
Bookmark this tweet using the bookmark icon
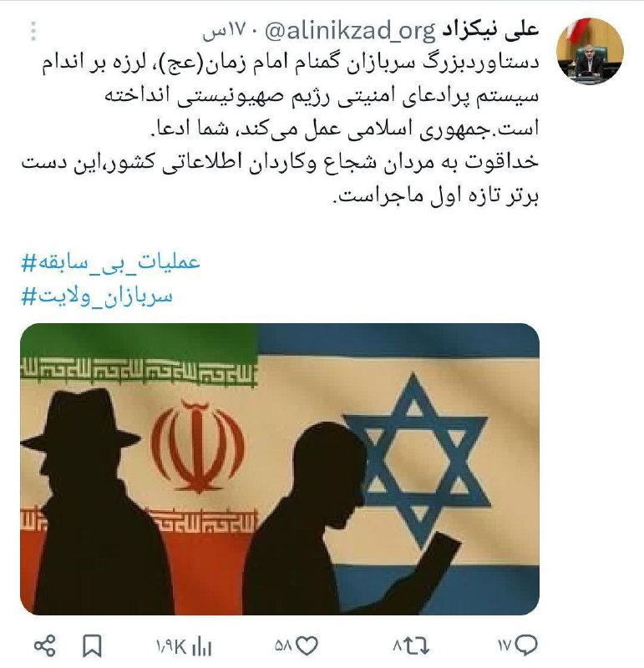click(92, 646)
